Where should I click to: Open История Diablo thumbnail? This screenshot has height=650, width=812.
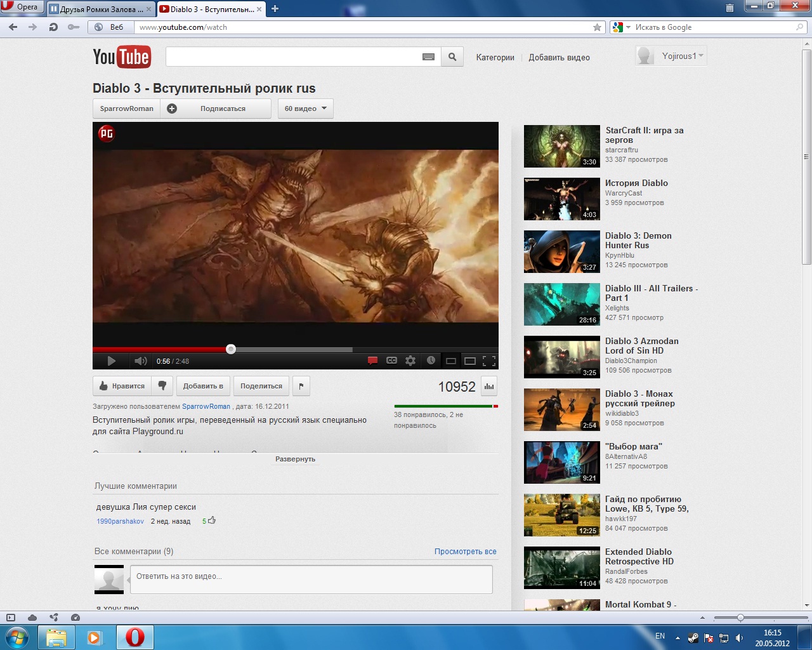(x=562, y=199)
